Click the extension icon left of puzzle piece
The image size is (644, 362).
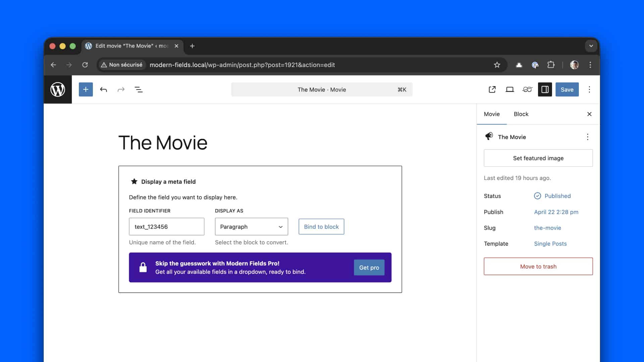pos(535,65)
